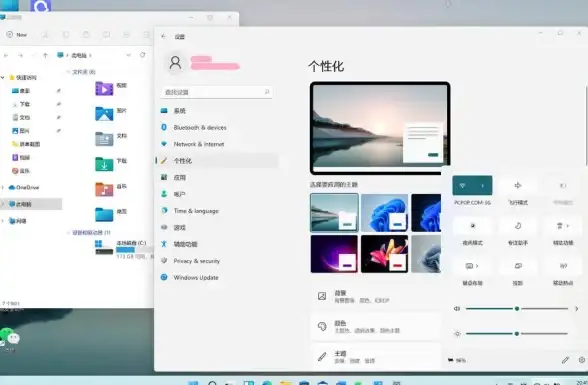Viewport: 588px width, 385px height.
Task: Click New button in File Explorer toolbar
Action: 17,34
